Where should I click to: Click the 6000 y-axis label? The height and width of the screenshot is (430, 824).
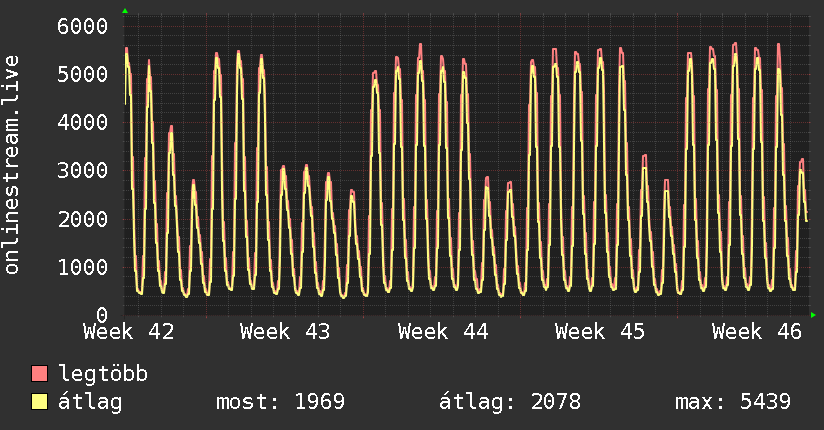click(83, 26)
